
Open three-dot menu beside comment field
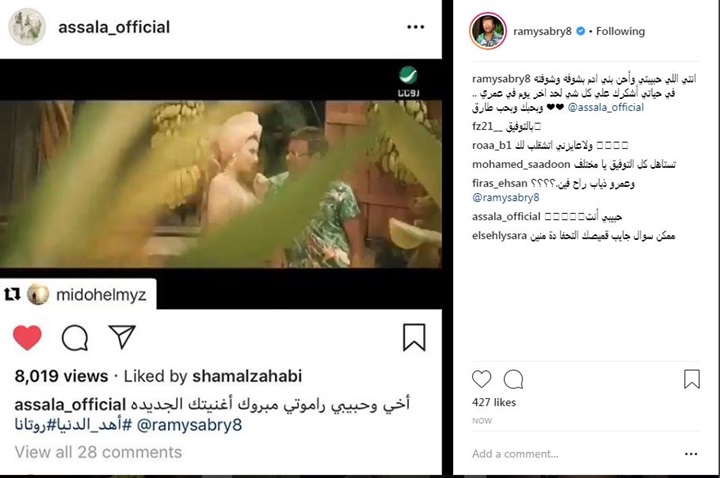691,454
